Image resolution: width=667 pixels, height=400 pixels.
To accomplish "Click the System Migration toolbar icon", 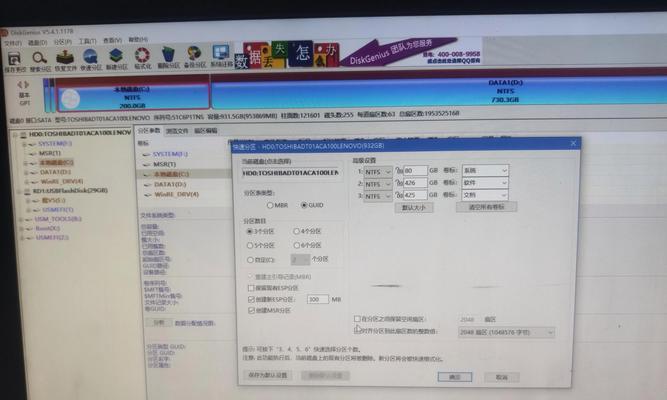I will (221, 53).
